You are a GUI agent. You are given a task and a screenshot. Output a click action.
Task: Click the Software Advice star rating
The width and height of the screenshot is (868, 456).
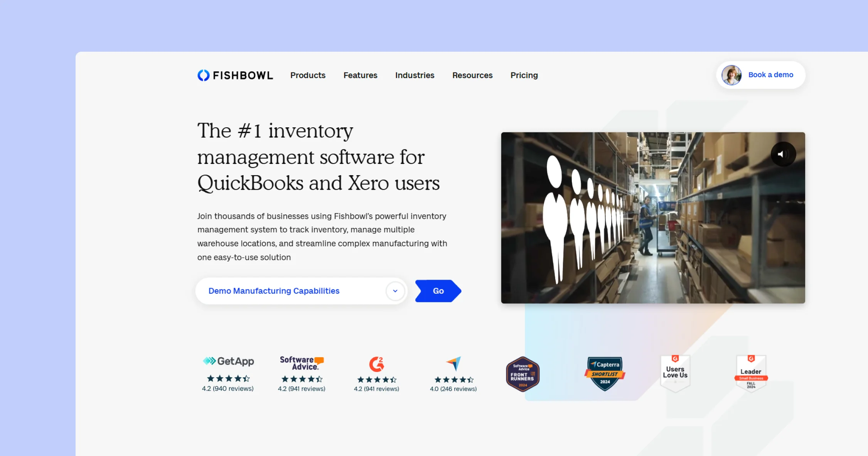click(x=302, y=379)
